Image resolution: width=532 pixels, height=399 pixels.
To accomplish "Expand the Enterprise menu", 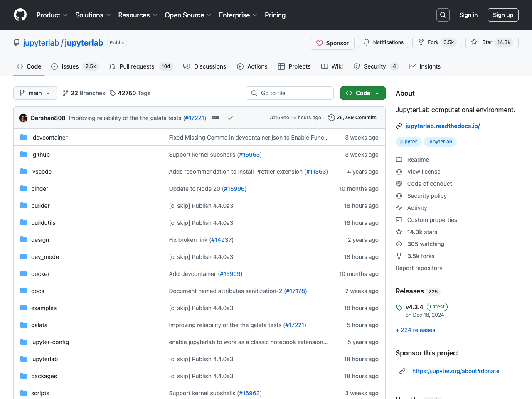I will tap(238, 15).
